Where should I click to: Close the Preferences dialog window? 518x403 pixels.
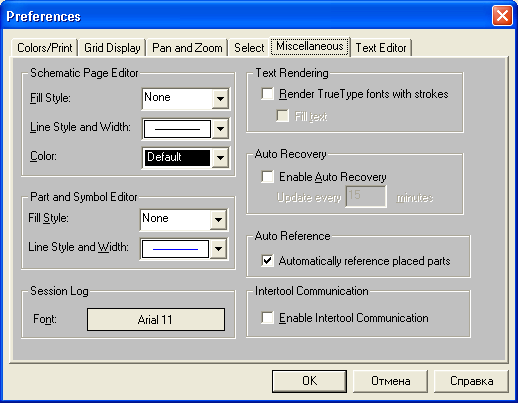[502, 16]
